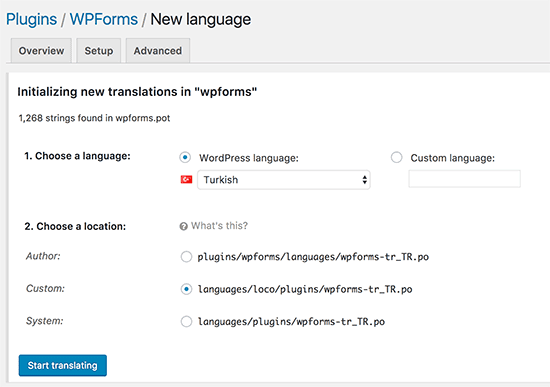This screenshot has width=550, height=387.
Task: Click the languages/plugins/wpforms-tr_TR.po path label
Action: point(291,321)
